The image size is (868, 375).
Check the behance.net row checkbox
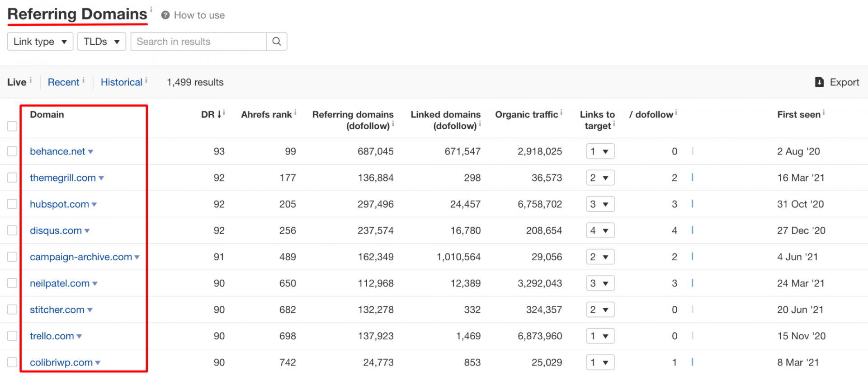coord(12,151)
